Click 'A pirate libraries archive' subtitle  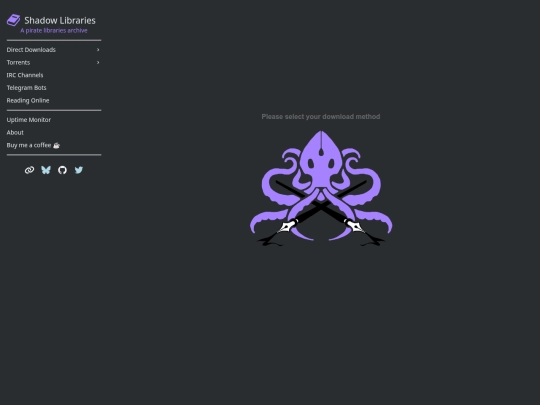[x=54, y=31]
